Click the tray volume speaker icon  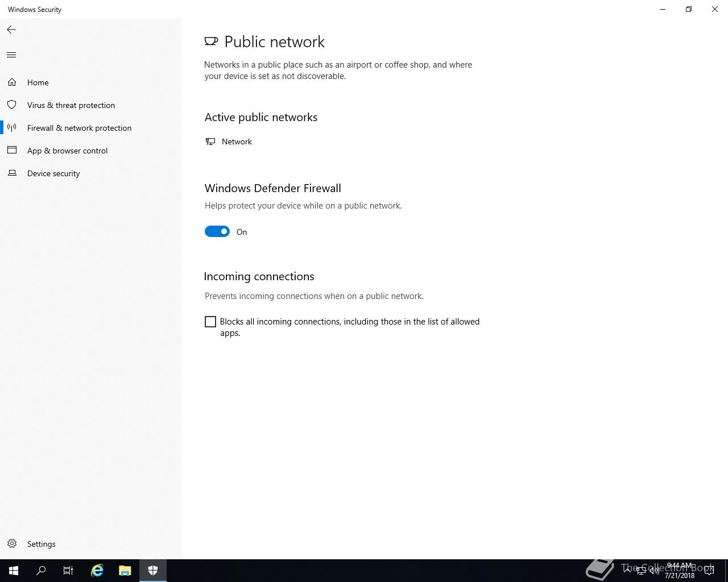(x=655, y=571)
